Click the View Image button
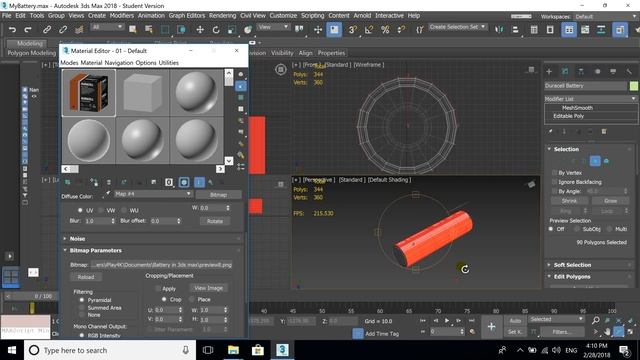This screenshot has height=360, width=640. [x=208, y=288]
